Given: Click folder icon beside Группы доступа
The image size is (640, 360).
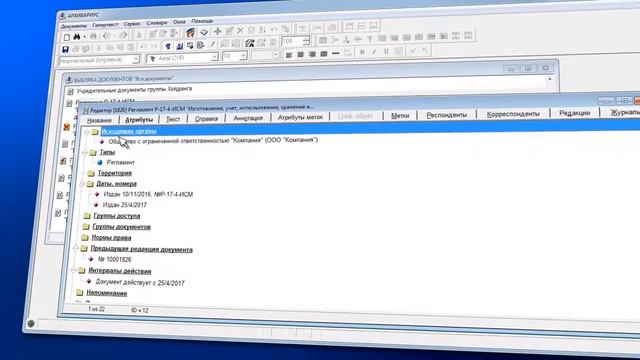Looking at the screenshot, I should [87, 216].
